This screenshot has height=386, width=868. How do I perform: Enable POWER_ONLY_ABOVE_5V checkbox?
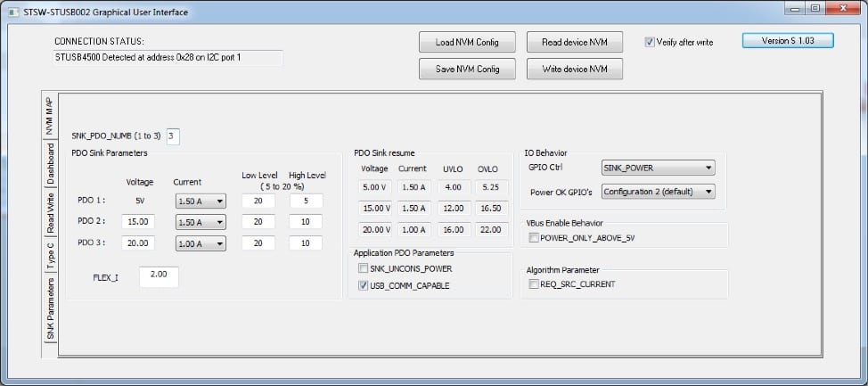click(534, 238)
